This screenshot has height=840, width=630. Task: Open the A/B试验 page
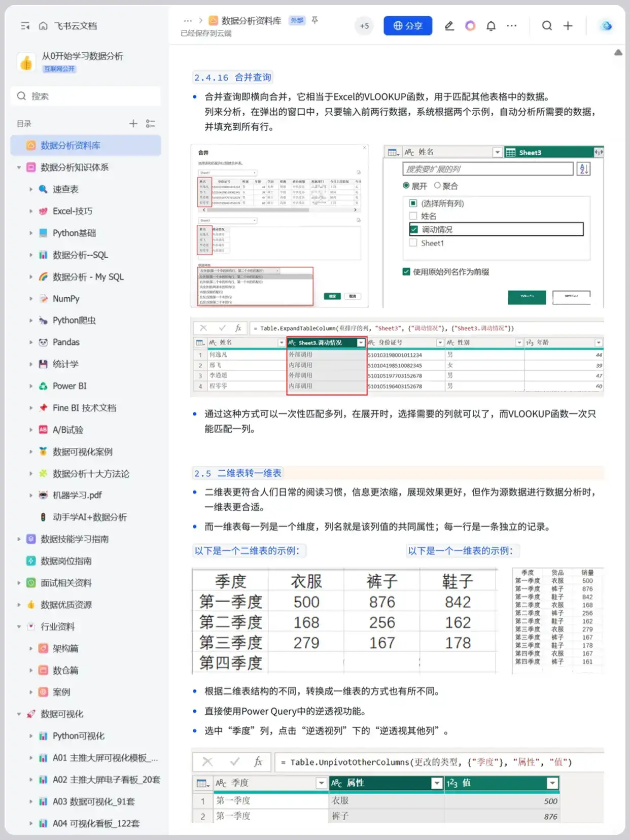coord(68,430)
